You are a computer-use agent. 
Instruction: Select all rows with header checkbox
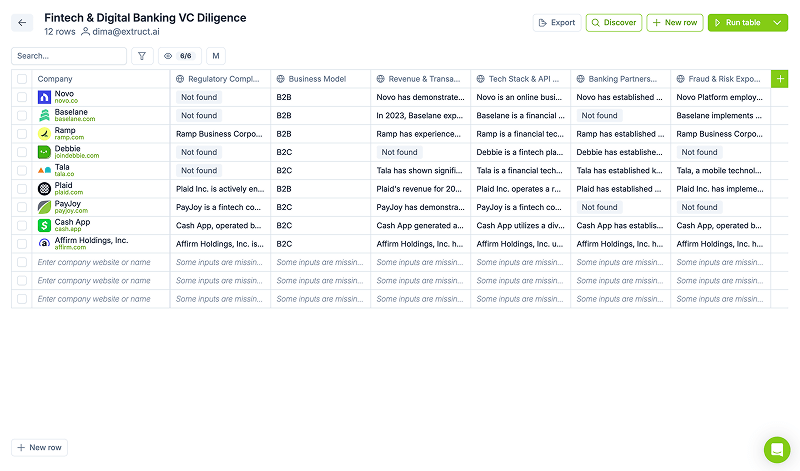[22, 79]
